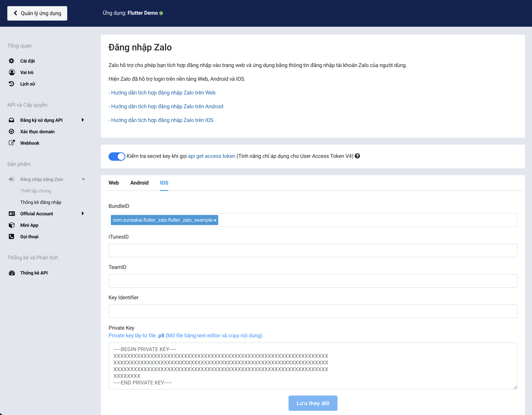
Task: Click the Cài đặt gear icon
Action: coord(11,61)
